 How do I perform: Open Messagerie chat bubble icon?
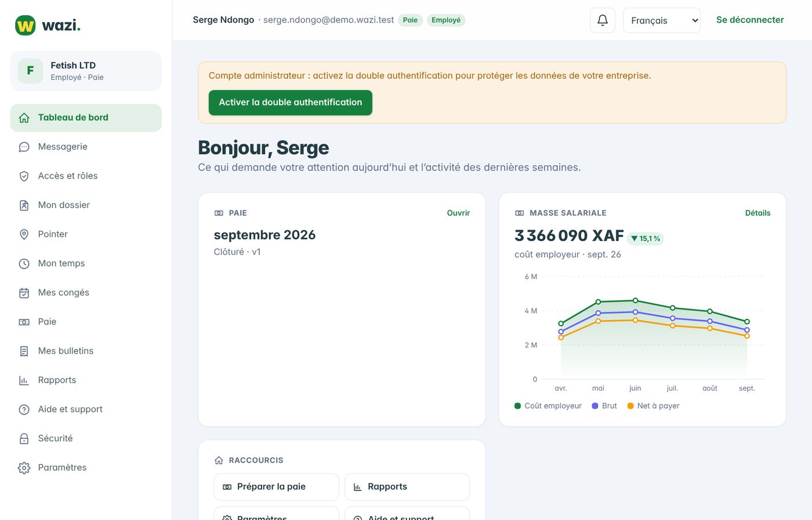coord(24,147)
